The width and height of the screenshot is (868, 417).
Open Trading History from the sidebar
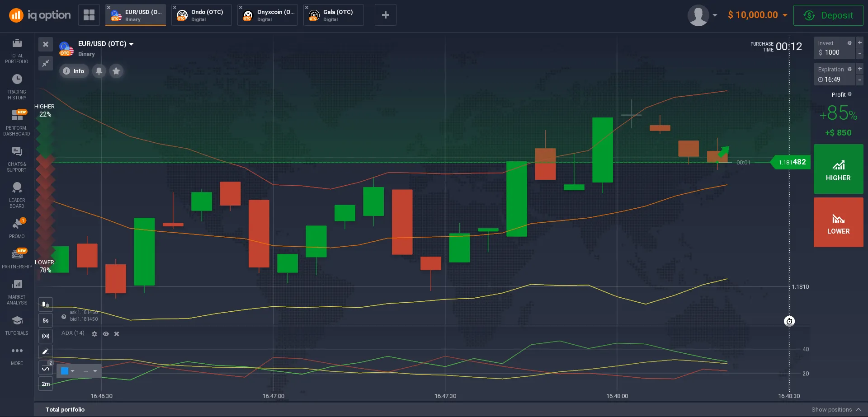point(17,87)
